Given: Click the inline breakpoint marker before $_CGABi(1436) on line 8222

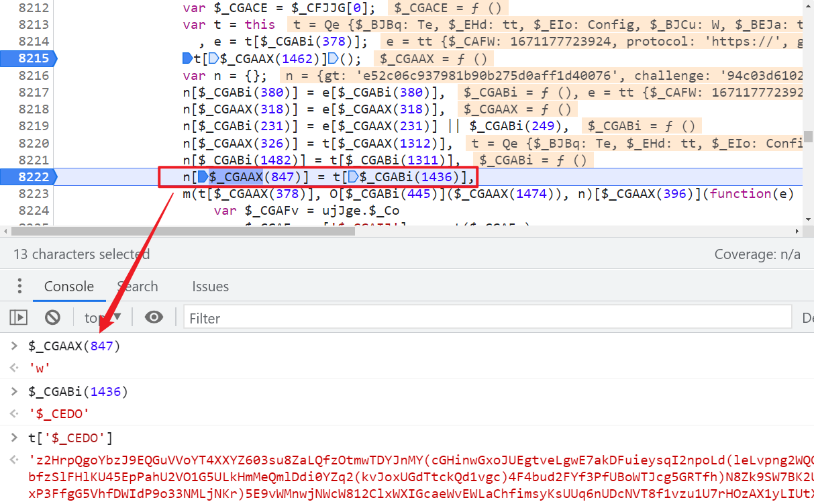Looking at the screenshot, I should [352, 177].
